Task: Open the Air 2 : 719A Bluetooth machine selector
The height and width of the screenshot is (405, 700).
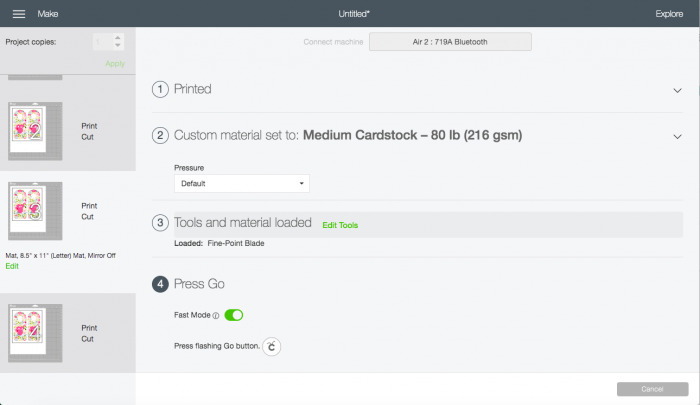Action: pyautogui.click(x=450, y=42)
